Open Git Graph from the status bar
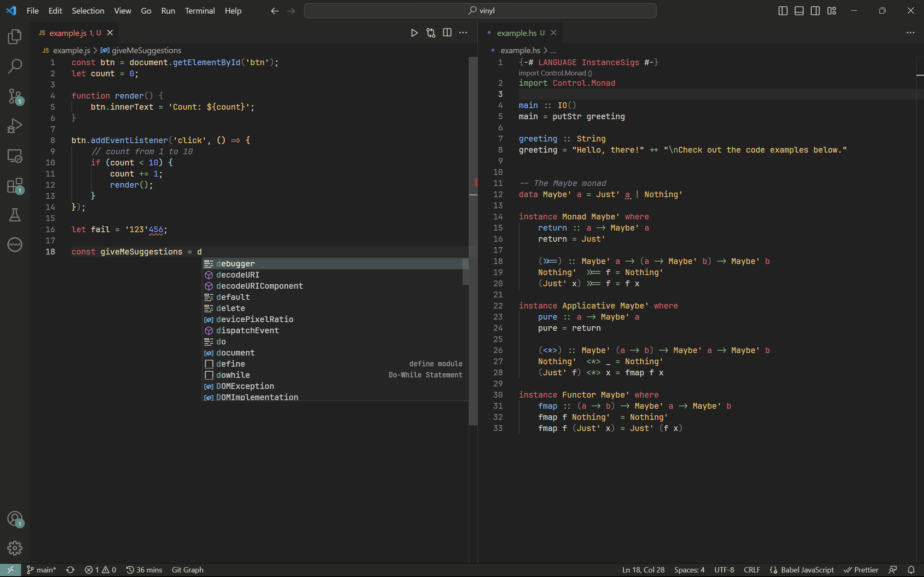This screenshot has height=577, width=924. click(187, 570)
